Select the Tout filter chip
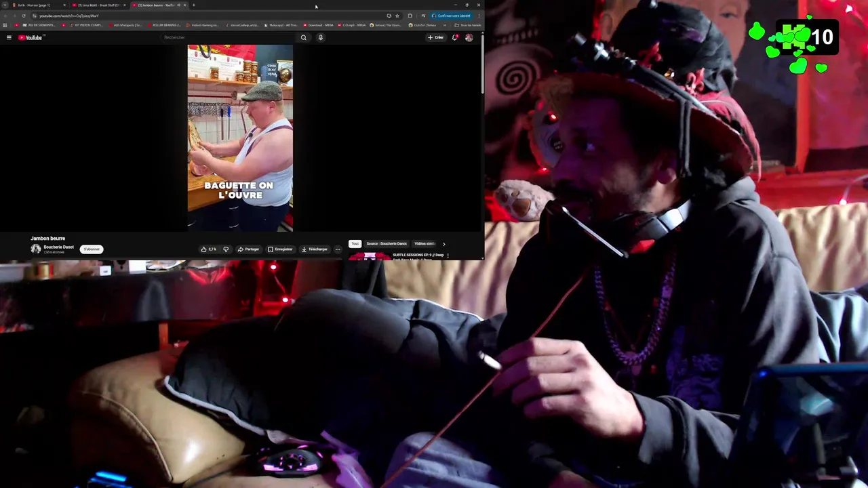This screenshot has height=488, width=868. 355,243
